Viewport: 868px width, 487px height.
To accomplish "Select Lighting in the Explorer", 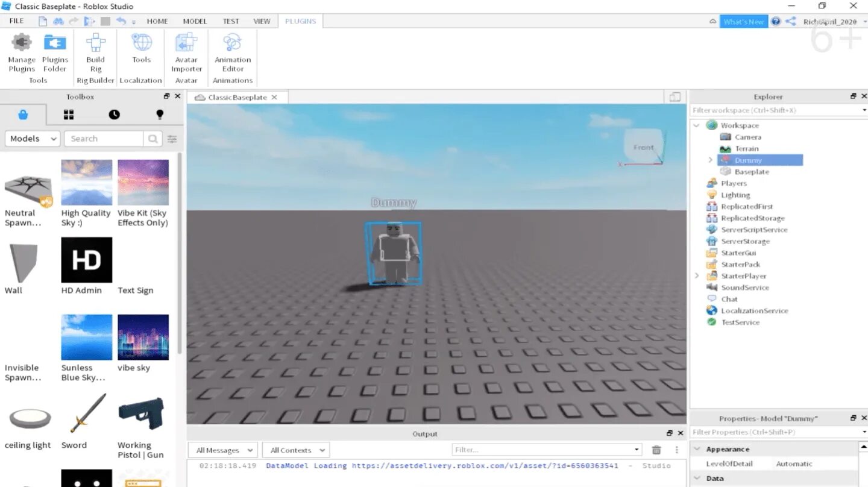I will point(735,195).
